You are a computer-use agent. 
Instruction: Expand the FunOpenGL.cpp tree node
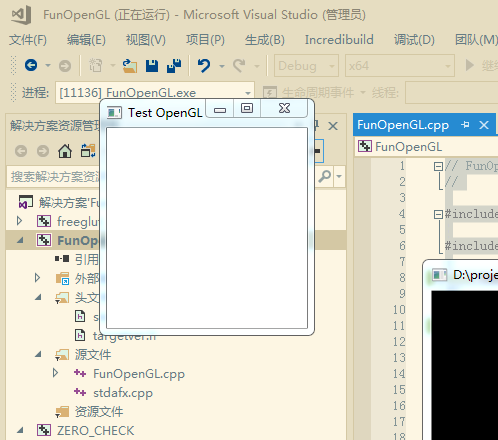pos(55,373)
